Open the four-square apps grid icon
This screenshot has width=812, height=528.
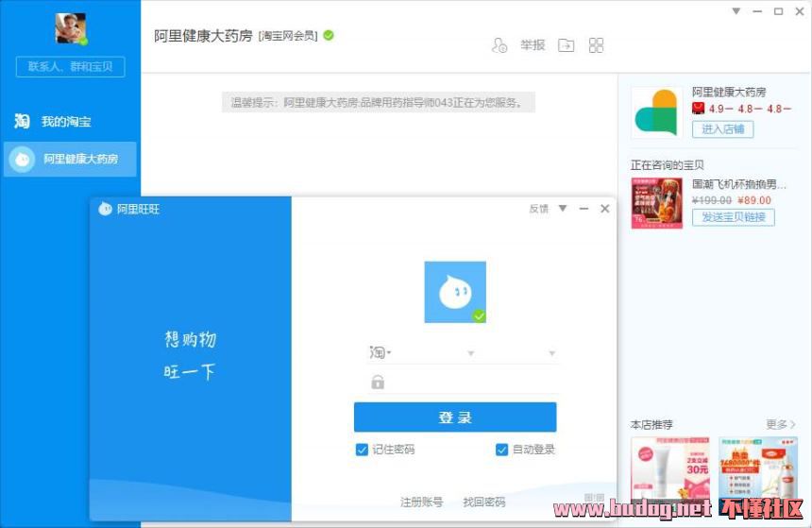596,45
